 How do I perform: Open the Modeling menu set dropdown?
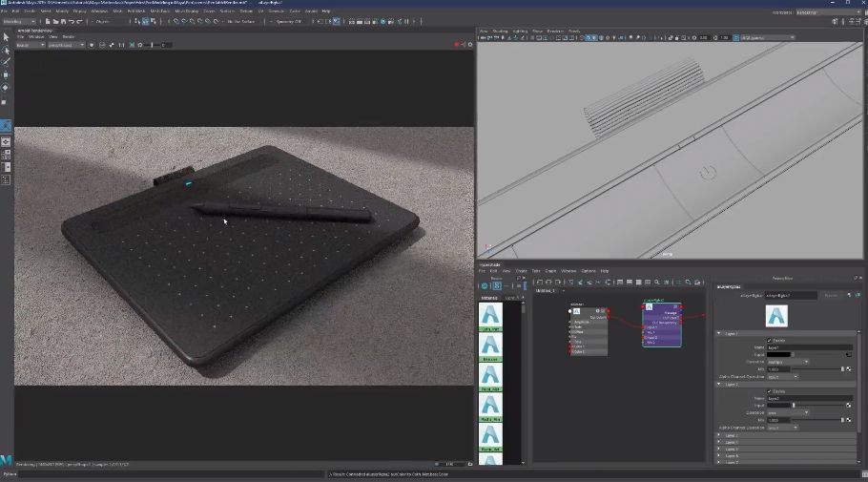click(19, 22)
